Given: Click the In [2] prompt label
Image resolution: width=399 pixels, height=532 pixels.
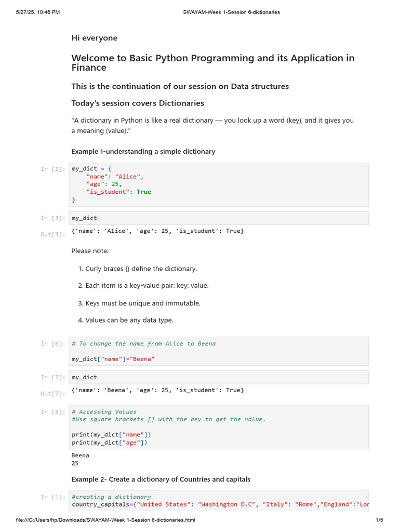Looking at the screenshot, I should [x=53, y=169].
